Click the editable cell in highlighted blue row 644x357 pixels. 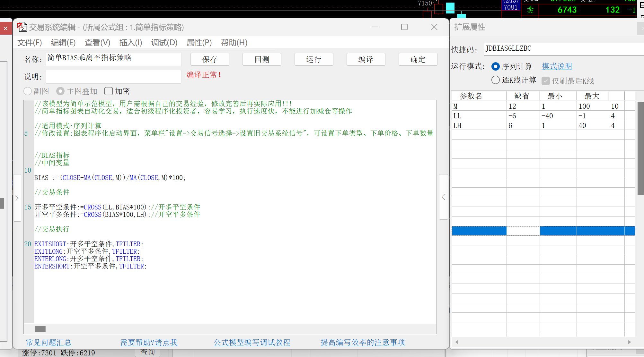(523, 231)
